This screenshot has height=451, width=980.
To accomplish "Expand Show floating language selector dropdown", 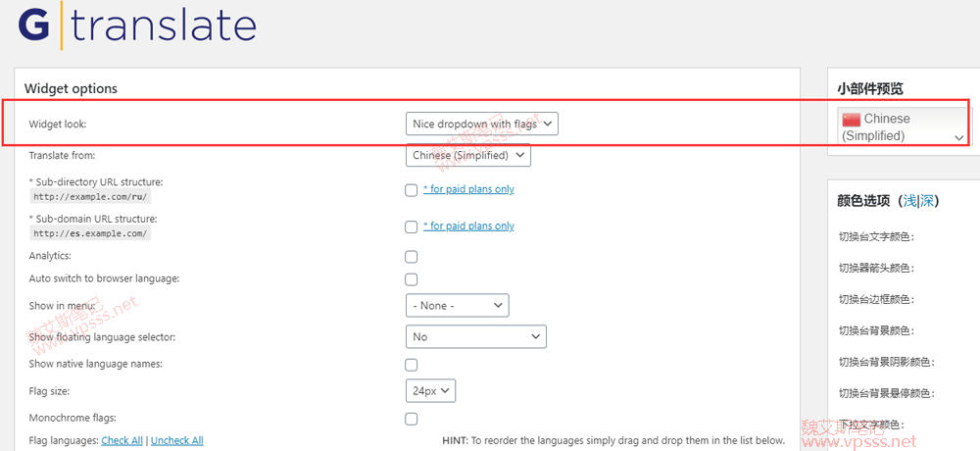I will 475,336.
